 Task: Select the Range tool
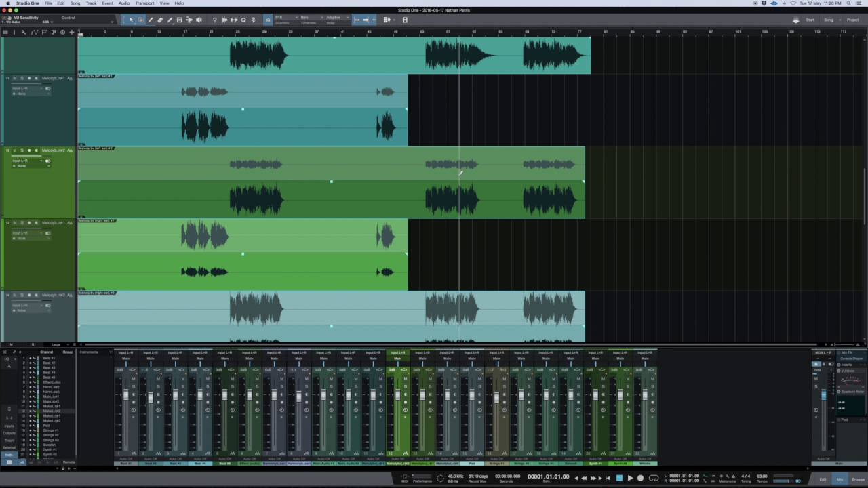click(x=141, y=20)
